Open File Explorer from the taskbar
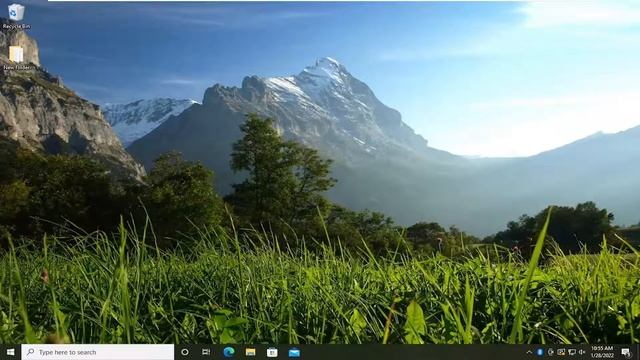Viewport: 640px width, 360px height. pos(250,352)
